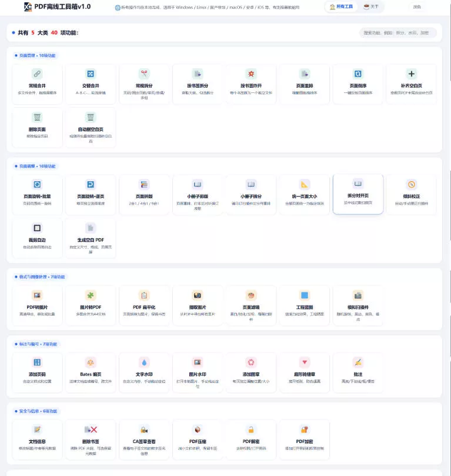Click the 页面管理 · 10项功能 category label
Viewport: 451px width, 476px height.
pos(35,55)
